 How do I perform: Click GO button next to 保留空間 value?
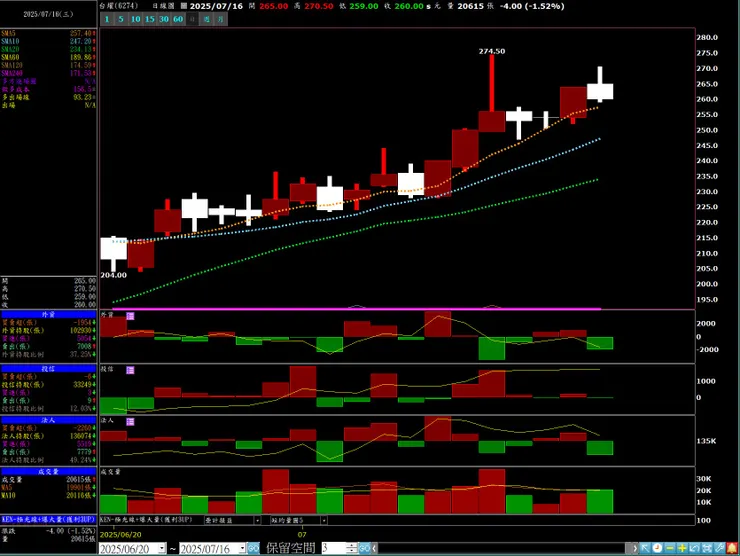pyautogui.click(x=364, y=548)
